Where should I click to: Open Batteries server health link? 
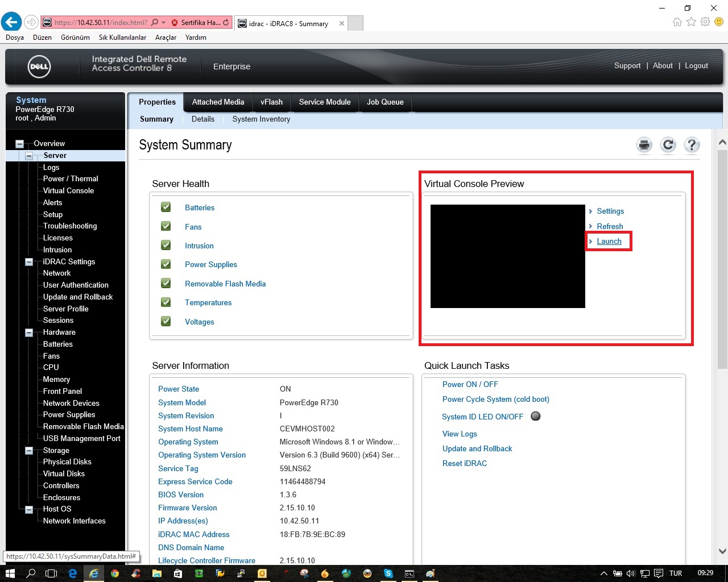click(200, 208)
